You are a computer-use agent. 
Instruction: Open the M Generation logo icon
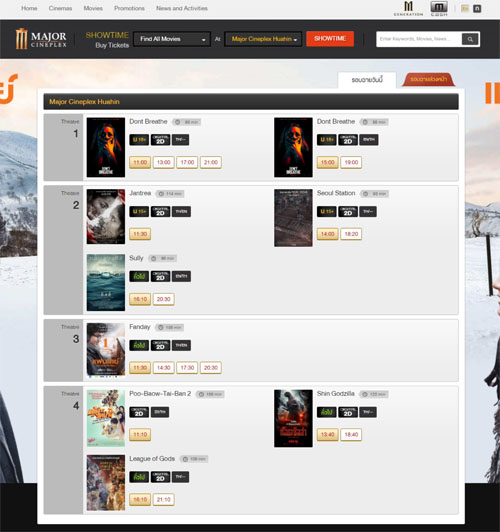tap(408, 8)
